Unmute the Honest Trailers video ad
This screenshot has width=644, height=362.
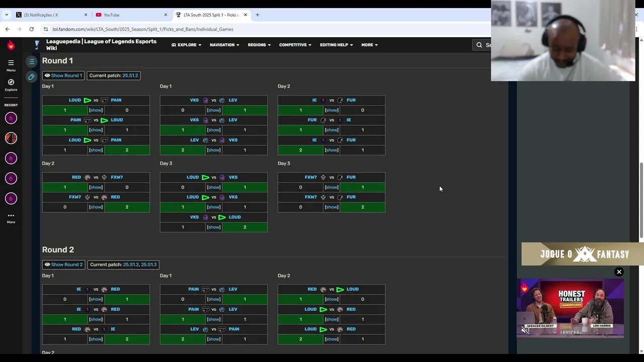coord(525,330)
